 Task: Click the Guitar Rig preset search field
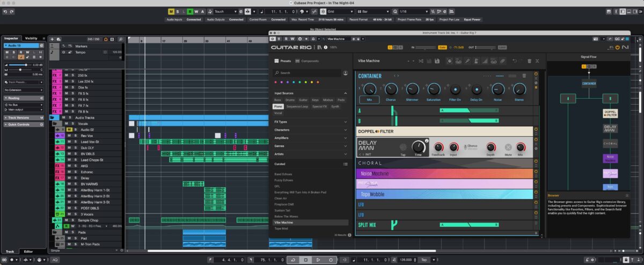pos(307,73)
